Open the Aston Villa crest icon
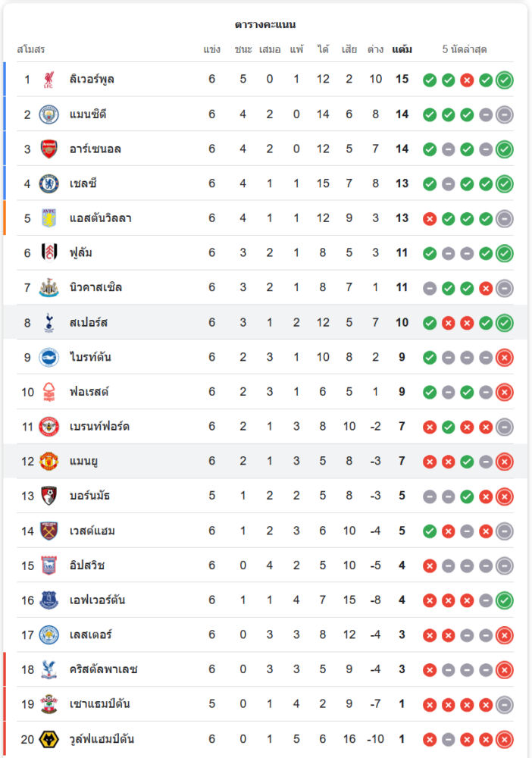Image resolution: width=532 pixels, height=758 pixels. [x=49, y=218]
